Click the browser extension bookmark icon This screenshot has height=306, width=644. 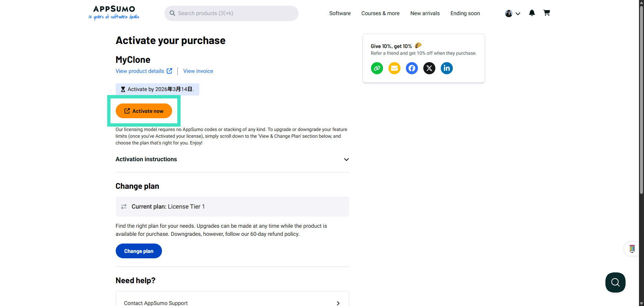coord(632,249)
